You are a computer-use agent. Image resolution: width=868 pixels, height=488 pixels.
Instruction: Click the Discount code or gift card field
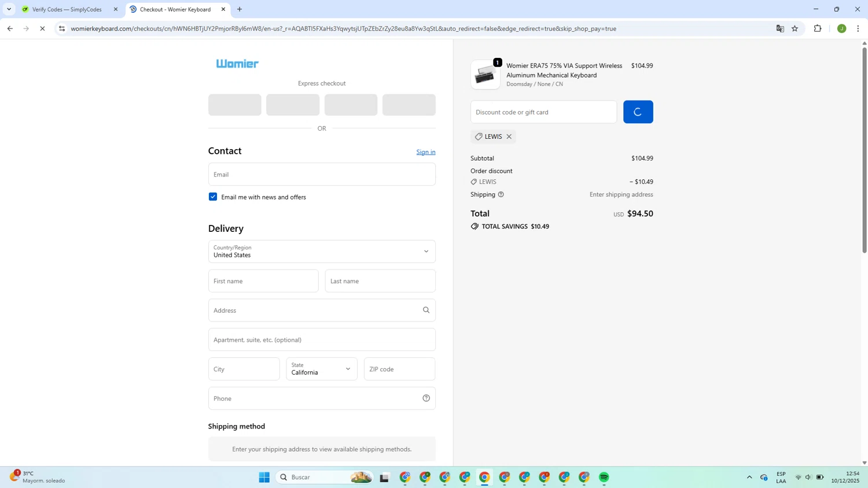pyautogui.click(x=543, y=112)
